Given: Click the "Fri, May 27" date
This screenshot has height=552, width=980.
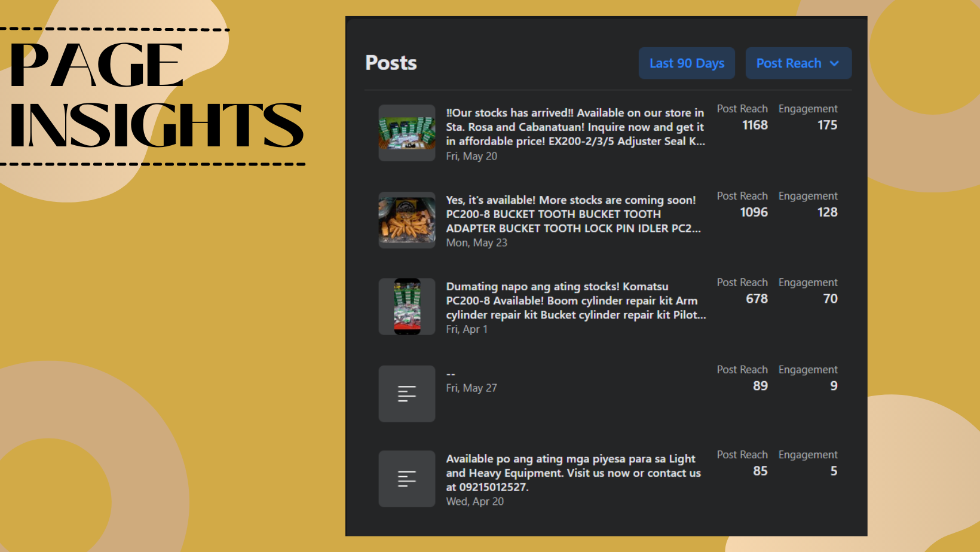Looking at the screenshot, I should pyautogui.click(x=471, y=388).
